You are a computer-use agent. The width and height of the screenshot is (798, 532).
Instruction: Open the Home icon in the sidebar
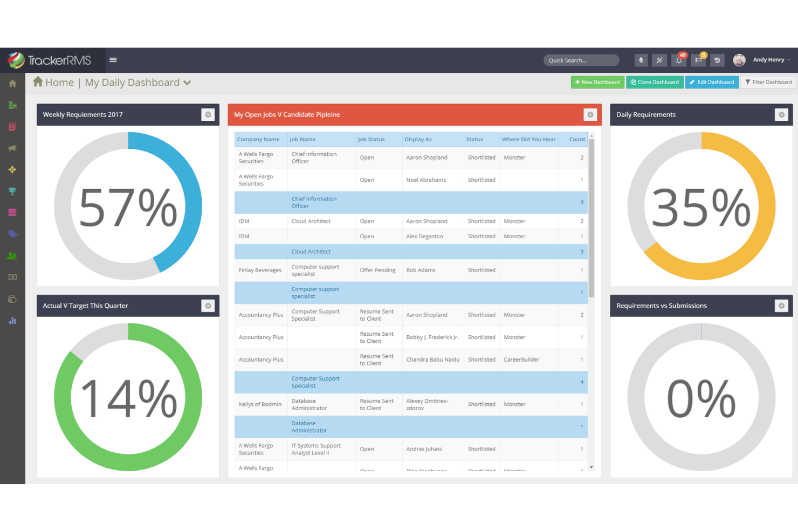pos(12,83)
